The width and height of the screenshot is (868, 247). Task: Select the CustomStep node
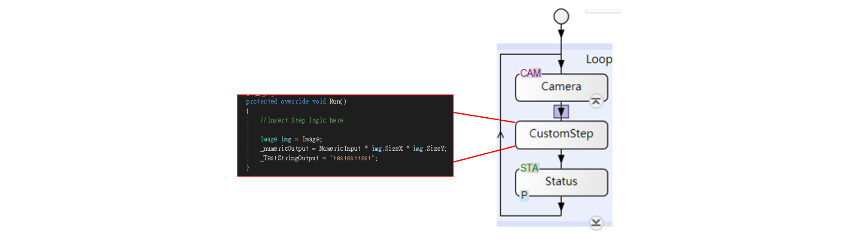tap(561, 135)
